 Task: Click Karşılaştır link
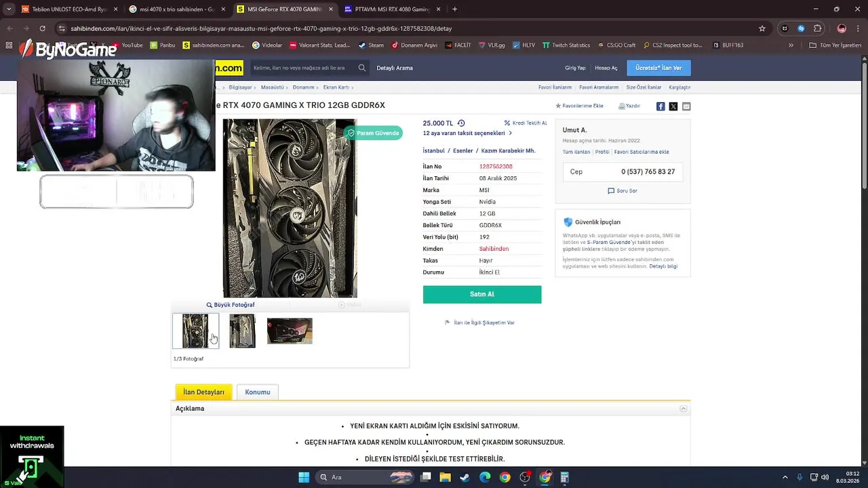pyautogui.click(x=679, y=87)
